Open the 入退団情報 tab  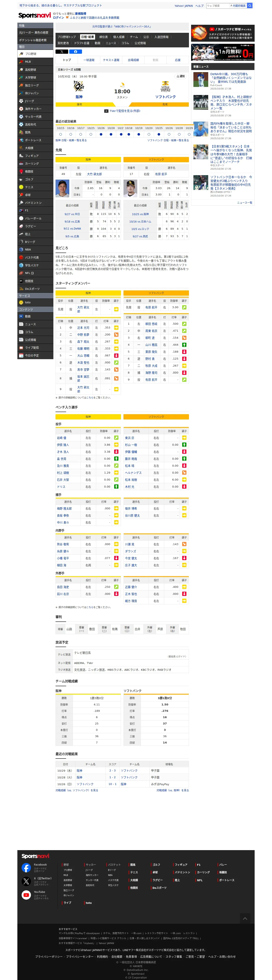pos(161,37)
